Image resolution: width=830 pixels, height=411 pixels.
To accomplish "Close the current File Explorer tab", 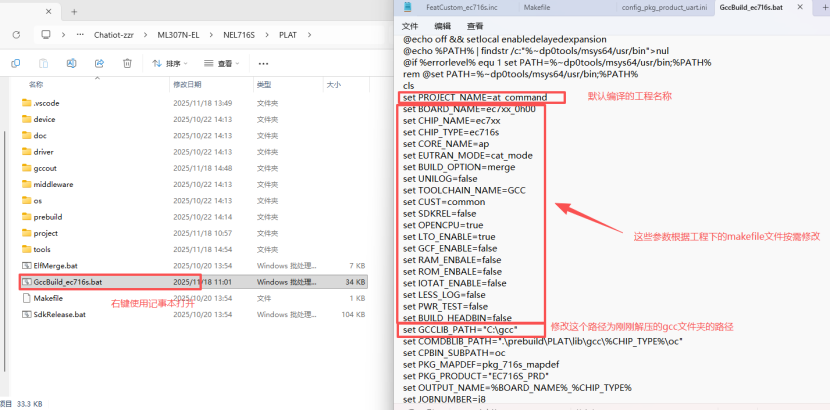I will point(50,12).
